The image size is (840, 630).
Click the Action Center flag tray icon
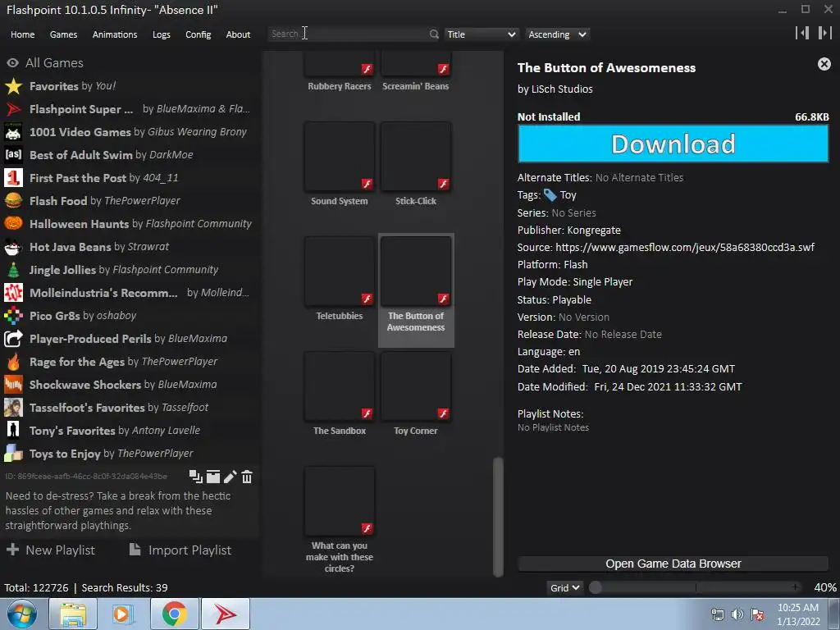pos(757,614)
